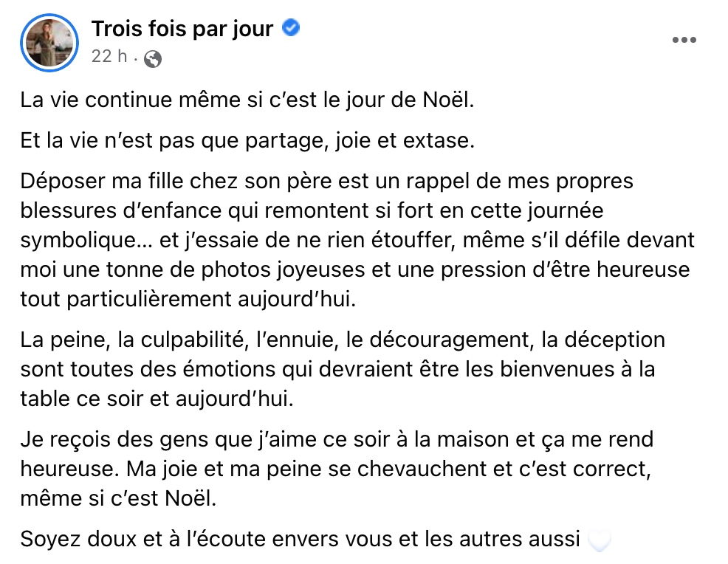Image resolution: width=728 pixels, height=564 pixels.
Task: Click the phrase même si c'est Noël.
Action: [118, 499]
